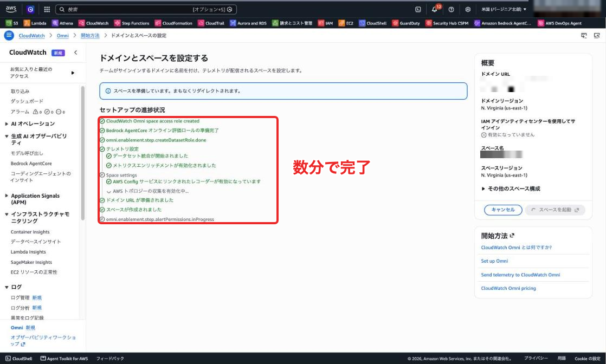This screenshot has height=364, width=606.
Task: Open the settings gear icon in top bar
Action: [x=468, y=9]
